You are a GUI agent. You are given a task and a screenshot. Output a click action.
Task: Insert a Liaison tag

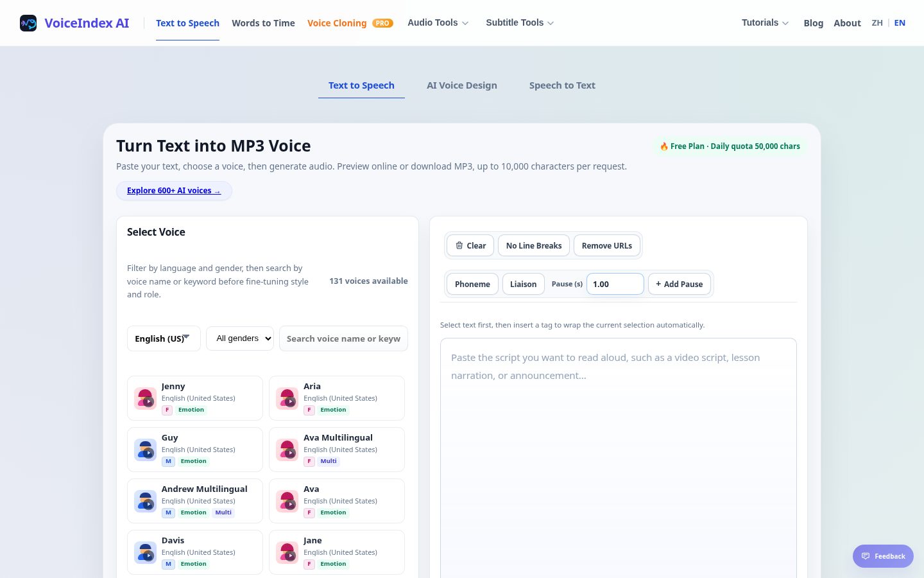pos(524,284)
